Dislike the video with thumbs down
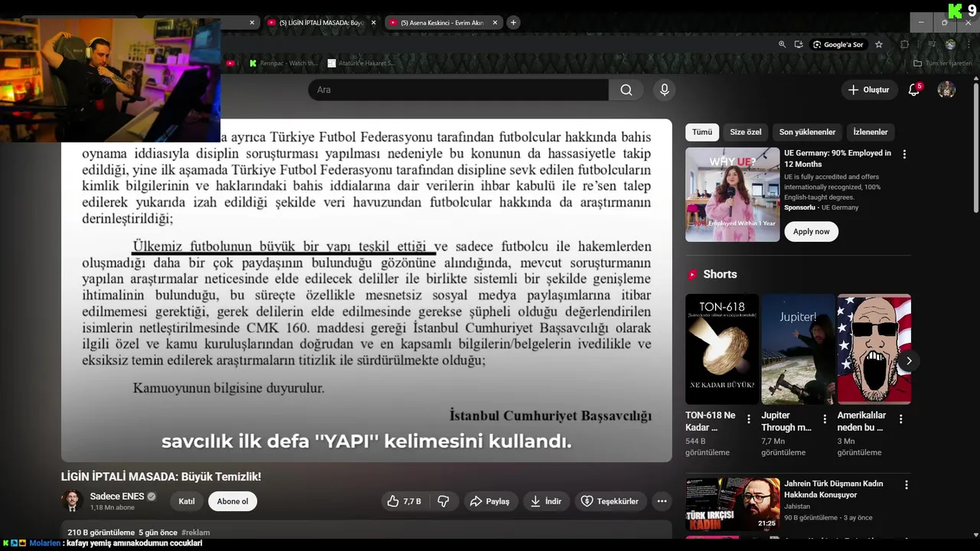 pos(443,501)
